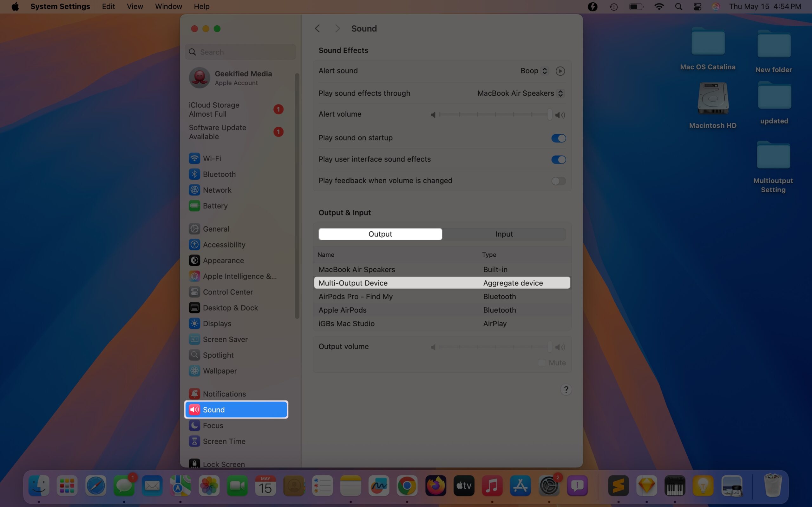The width and height of the screenshot is (812, 507).
Task: Open Screen Time settings in the sidebar
Action: pos(224,441)
